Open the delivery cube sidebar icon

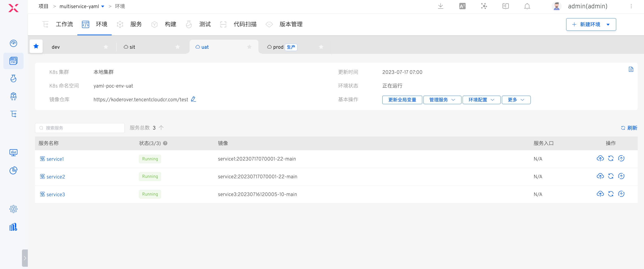pos(13,96)
